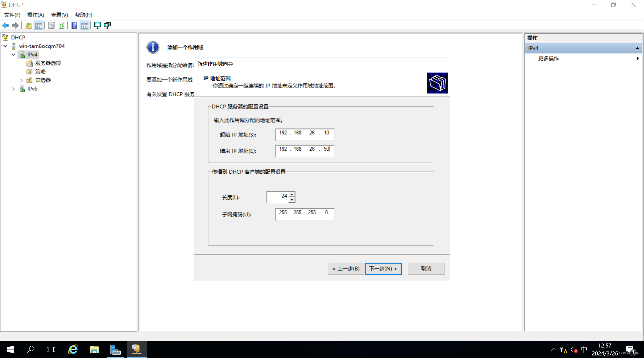Click the muted volume tray icon
Viewport: 644px width, 358px height.
pos(574,350)
